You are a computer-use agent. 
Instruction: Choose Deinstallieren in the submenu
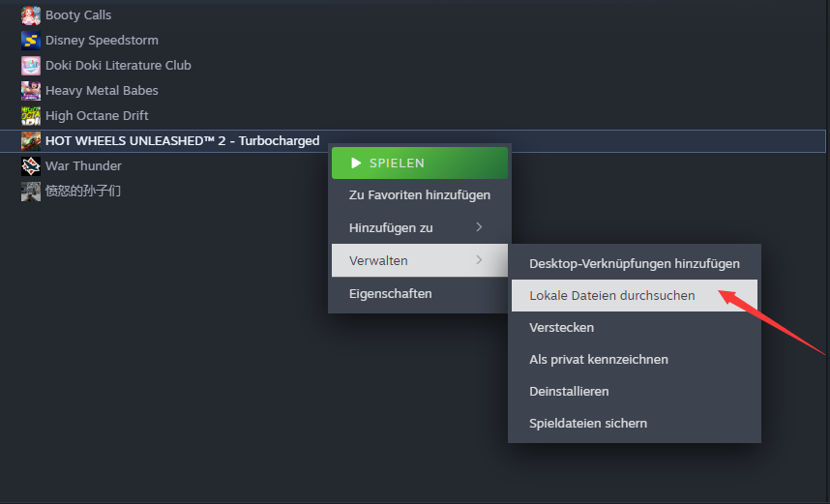[635, 391]
